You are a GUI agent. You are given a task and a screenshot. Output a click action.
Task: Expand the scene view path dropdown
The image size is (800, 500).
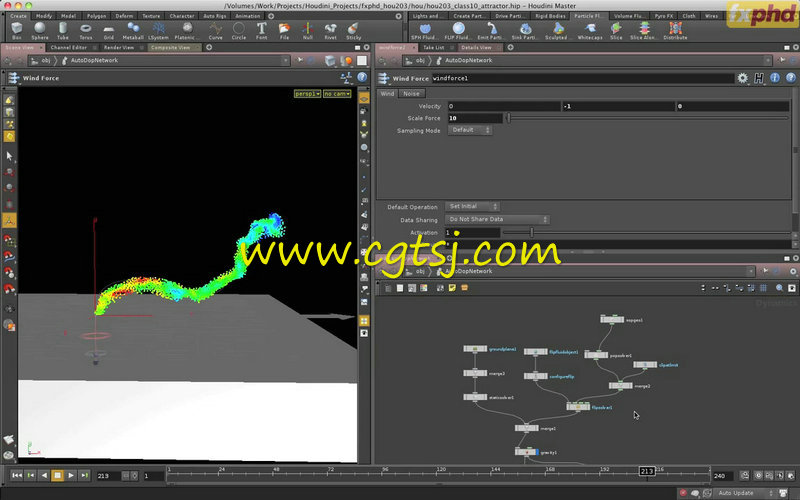285,60
